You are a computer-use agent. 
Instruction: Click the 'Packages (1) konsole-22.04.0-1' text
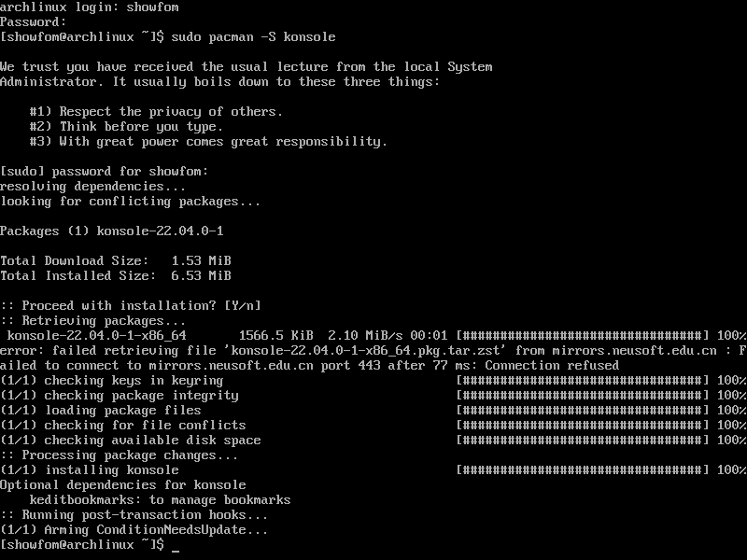point(112,231)
